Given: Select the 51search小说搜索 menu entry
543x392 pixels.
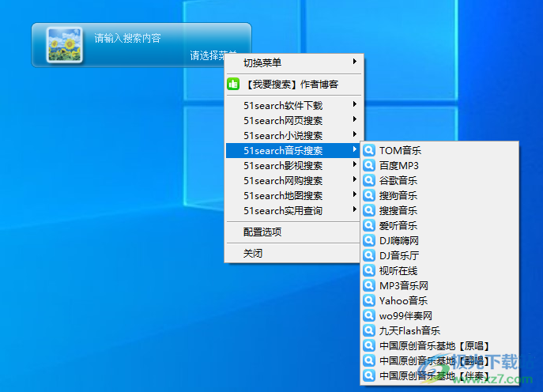Looking at the screenshot, I should pyautogui.click(x=293, y=135).
